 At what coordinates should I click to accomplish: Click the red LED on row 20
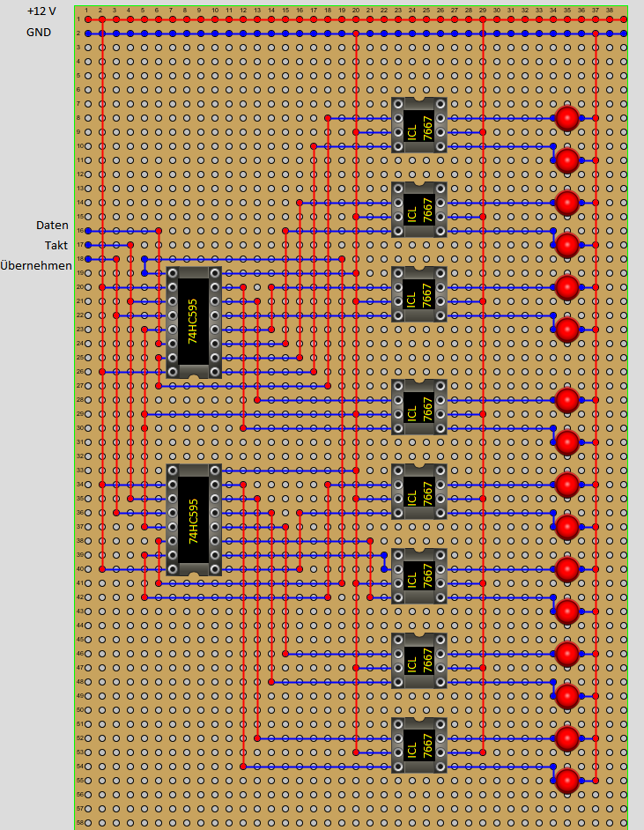click(567, 287)
